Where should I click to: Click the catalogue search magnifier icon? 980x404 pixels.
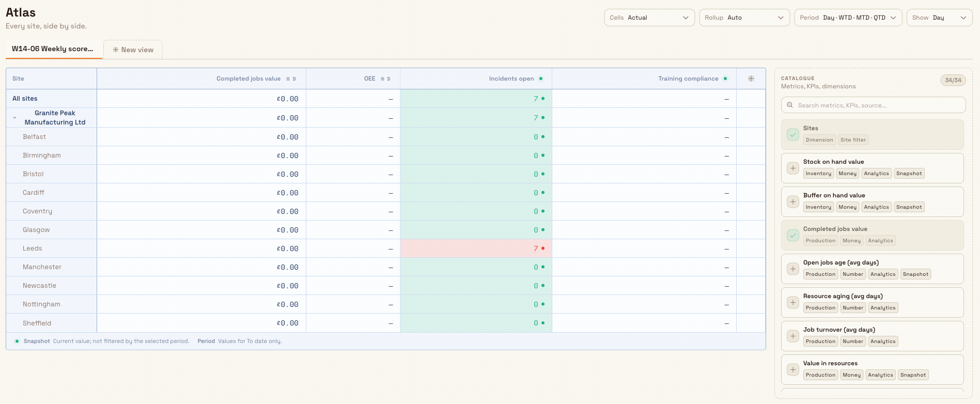790,105
